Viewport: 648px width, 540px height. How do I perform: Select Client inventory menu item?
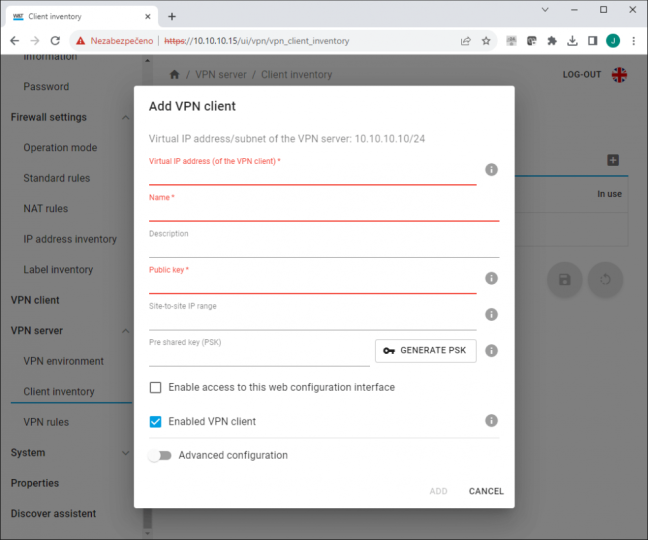(59, 392)
